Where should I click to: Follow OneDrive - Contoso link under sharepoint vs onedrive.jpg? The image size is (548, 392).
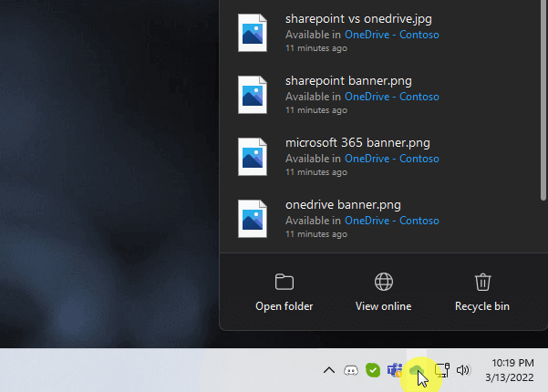392,35
